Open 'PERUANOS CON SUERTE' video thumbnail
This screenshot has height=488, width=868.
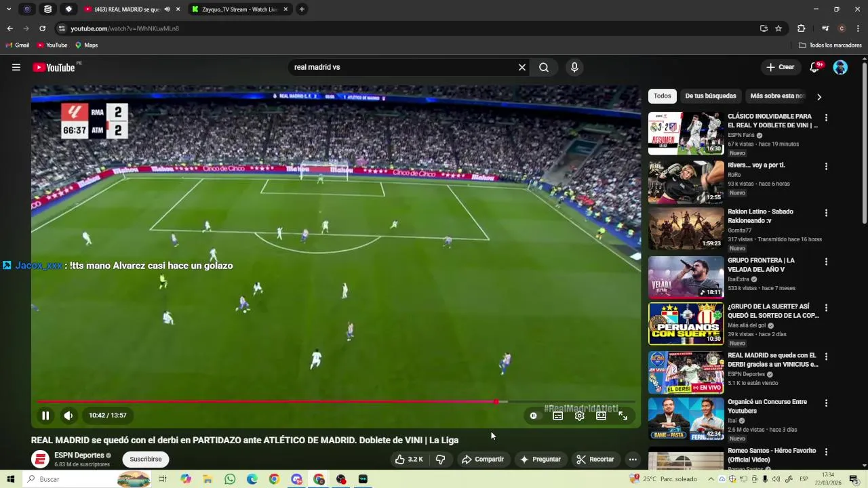pos(686,324)
